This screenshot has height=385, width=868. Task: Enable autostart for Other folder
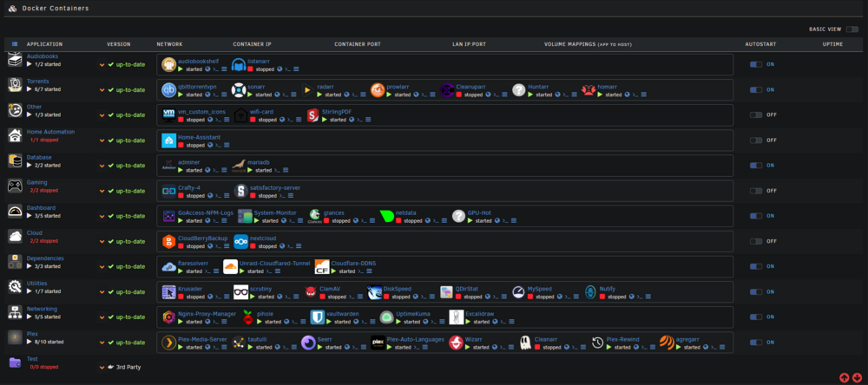point(756,115)
